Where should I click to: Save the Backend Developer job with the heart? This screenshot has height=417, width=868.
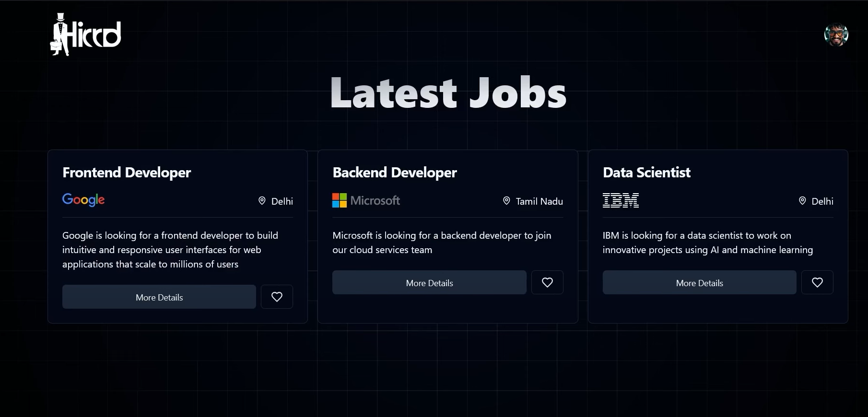pos(547,282)
